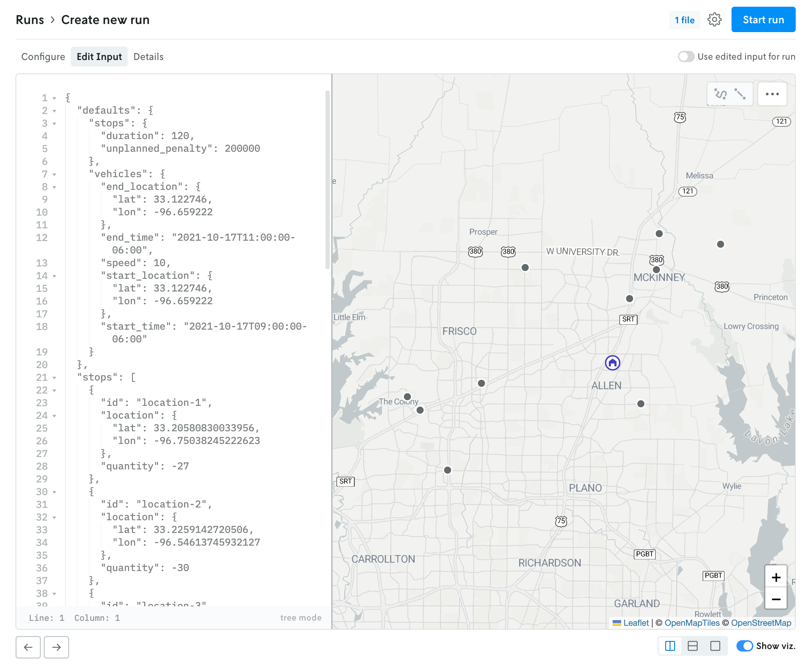Open the map's ellipsis options menu
Screen dimensions: 807x672
tap(772, 94)
